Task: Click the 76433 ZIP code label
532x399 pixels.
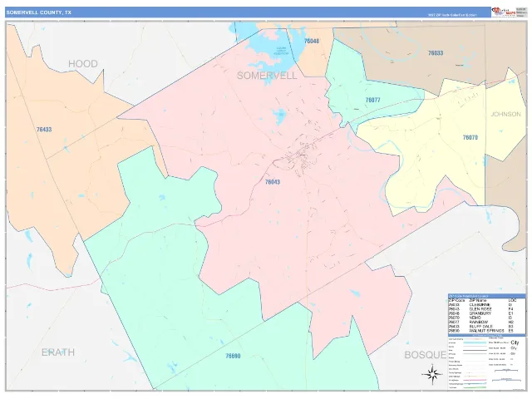Action: (x=44, y=130)
